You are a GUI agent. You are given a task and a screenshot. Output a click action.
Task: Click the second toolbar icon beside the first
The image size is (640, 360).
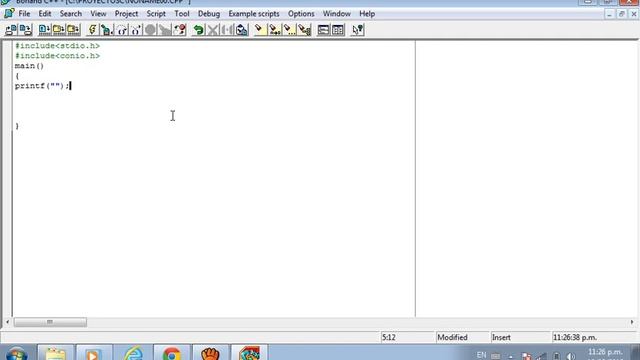click(25, 30)
